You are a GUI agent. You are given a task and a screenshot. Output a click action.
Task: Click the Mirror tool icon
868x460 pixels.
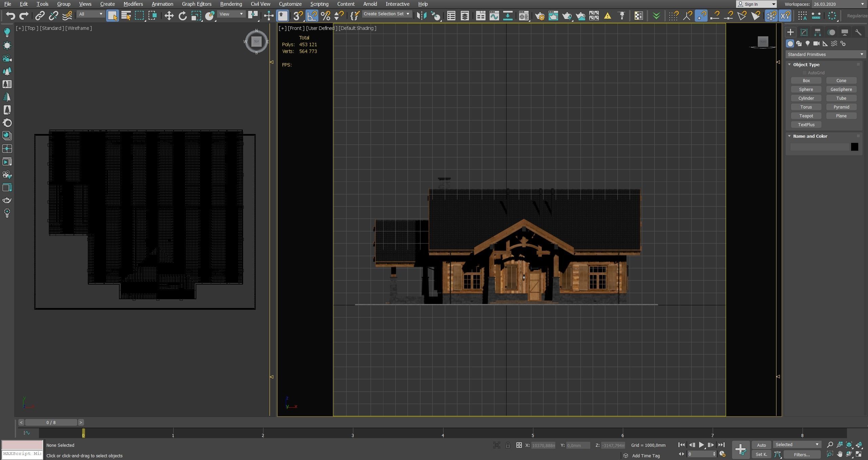point(421,16)
